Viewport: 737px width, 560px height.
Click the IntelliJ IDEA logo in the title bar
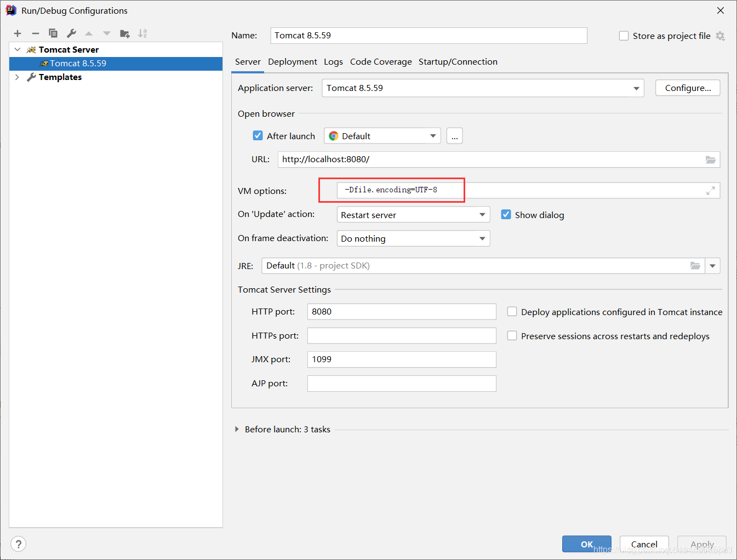click(x=11, y=10)
